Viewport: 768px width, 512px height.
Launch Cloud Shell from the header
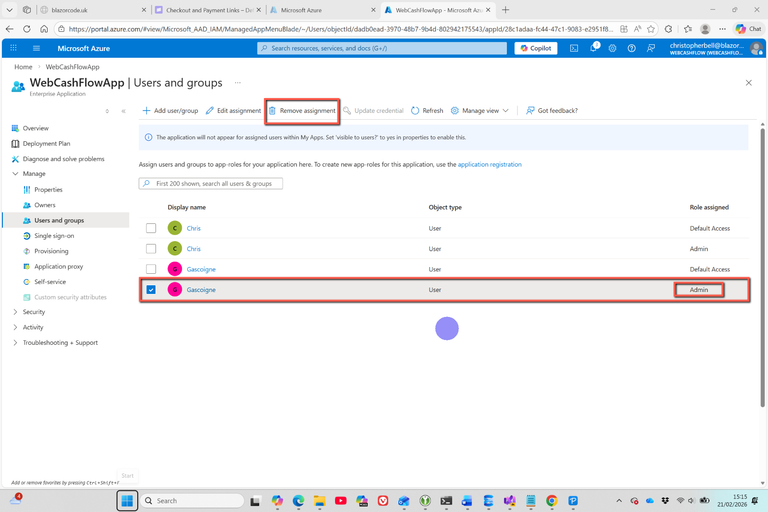574,48
